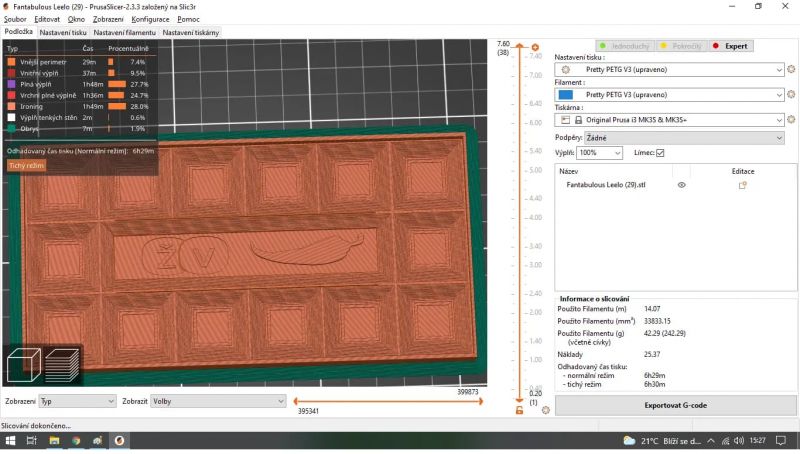Open print settings gear next to Nastavení tisku
Screen dimensions: 800x454
pos(790,70)
